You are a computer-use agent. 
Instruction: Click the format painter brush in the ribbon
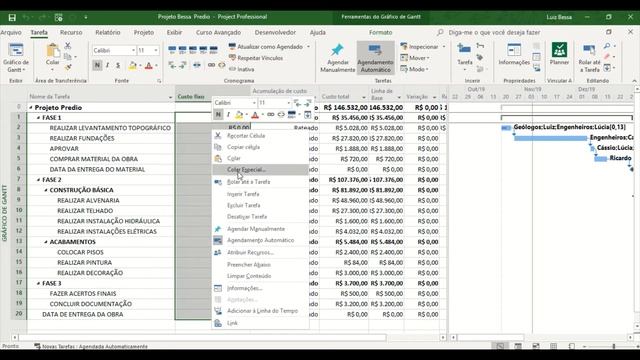coord(68,67)
